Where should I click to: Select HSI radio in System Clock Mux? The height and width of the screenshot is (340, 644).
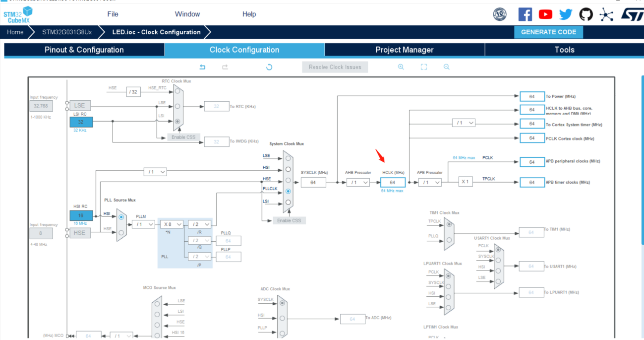click(x=288, y=169)
